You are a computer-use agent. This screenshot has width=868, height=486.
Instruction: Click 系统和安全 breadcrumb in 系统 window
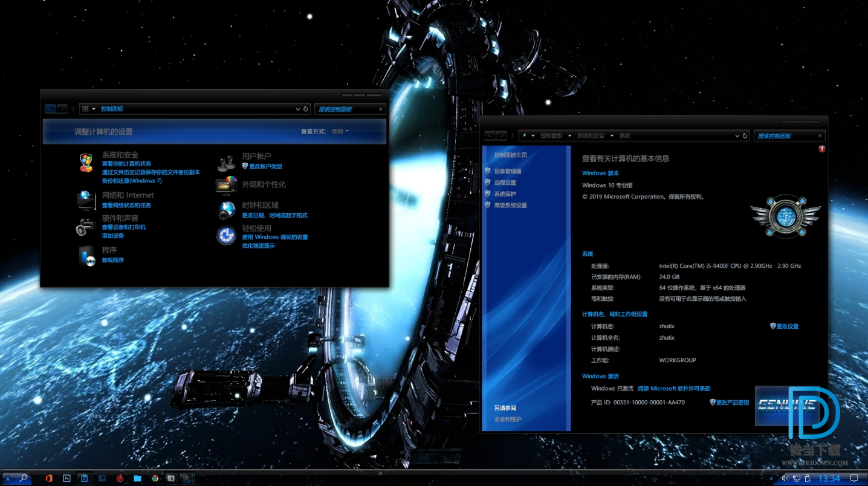[x=591, y=136]
